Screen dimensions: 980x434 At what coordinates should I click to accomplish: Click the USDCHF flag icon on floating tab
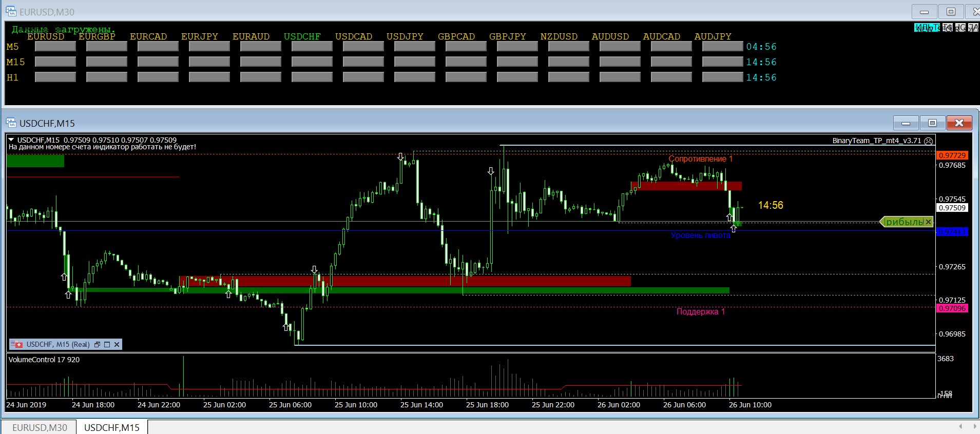click(x=17, y=345)
